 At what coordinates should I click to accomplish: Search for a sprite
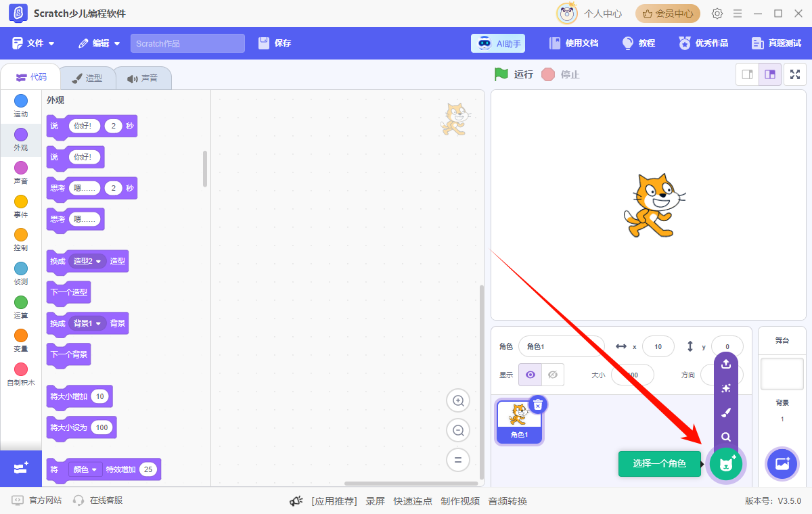point(725,437)
